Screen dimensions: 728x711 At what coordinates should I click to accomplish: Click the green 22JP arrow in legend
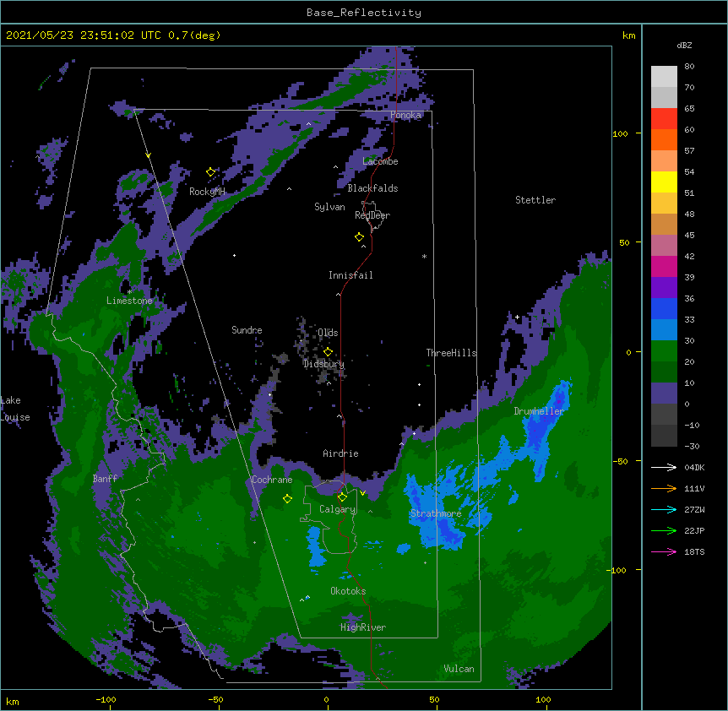tap(664, 530)
